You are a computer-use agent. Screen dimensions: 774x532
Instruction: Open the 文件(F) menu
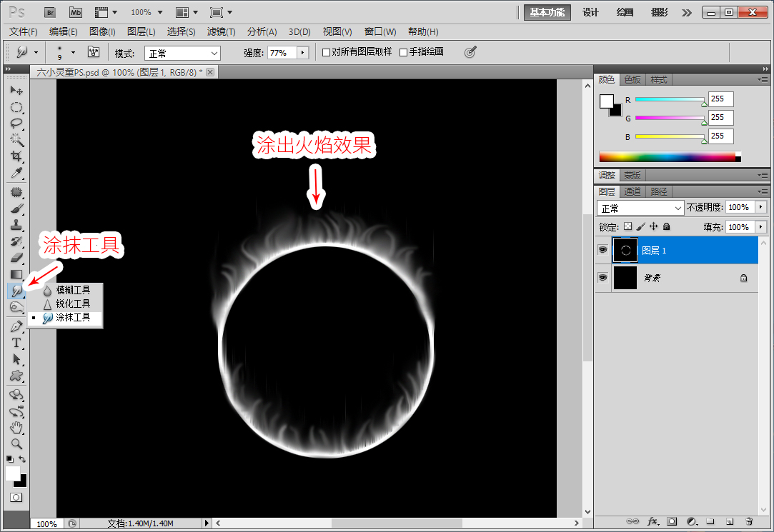(23, 32)
